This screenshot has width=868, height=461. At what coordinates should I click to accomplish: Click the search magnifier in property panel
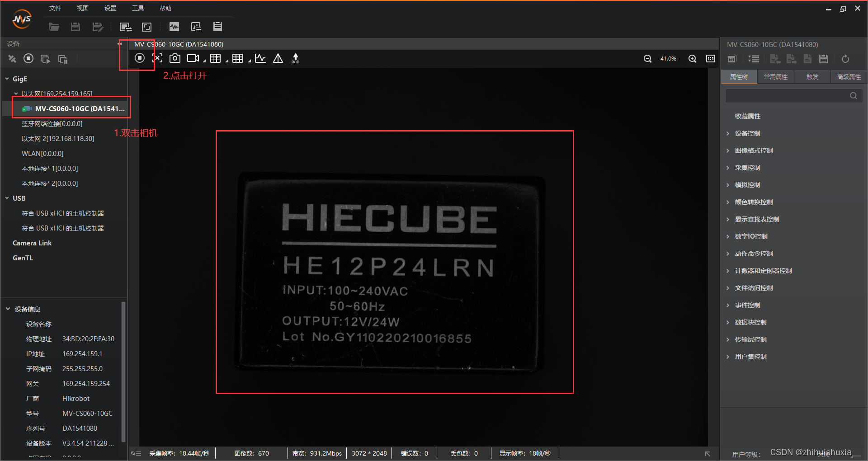click(854, 96)
